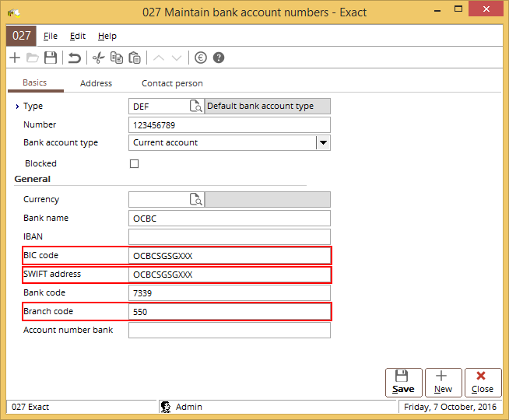
Task: Open the Edit menu
Action: coord(78,36)
